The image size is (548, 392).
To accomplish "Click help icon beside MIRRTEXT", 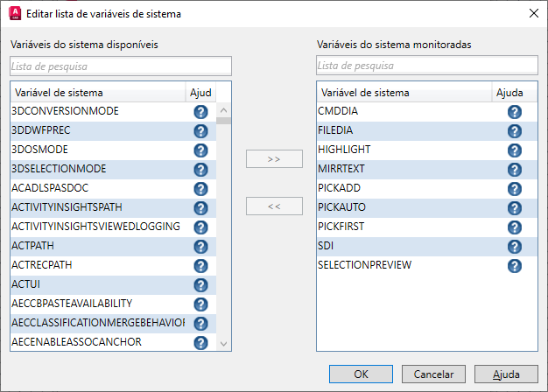I will pyautogui.click(x=515, y=170).
